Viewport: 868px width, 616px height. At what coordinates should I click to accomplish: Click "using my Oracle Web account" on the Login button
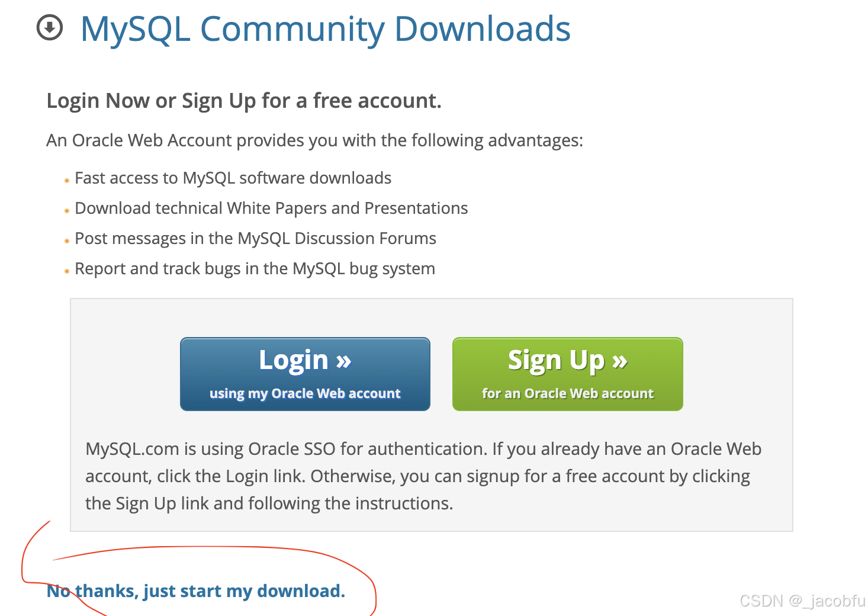point(305,393)
